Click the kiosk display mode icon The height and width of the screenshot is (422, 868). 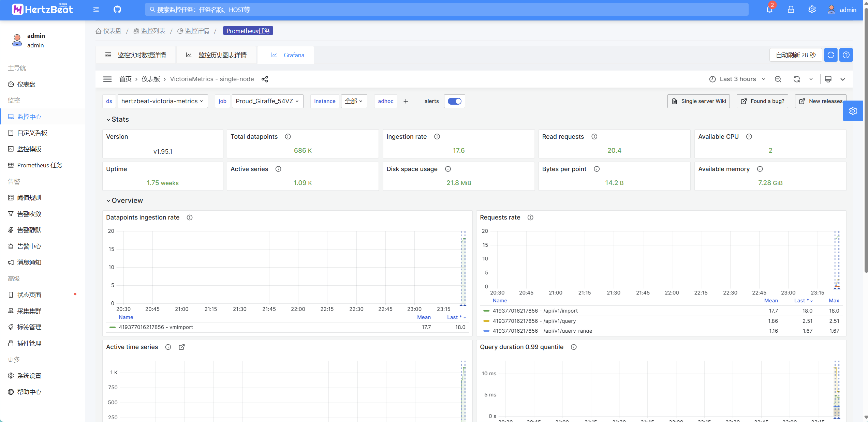828,79
